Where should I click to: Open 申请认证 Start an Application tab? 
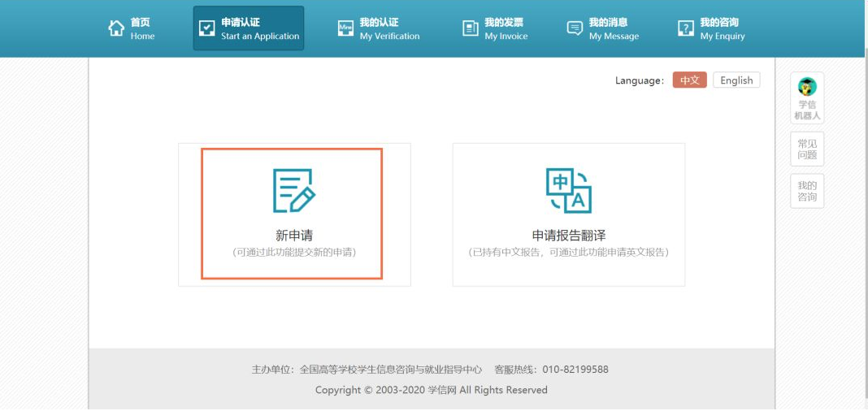click(249, 28)
